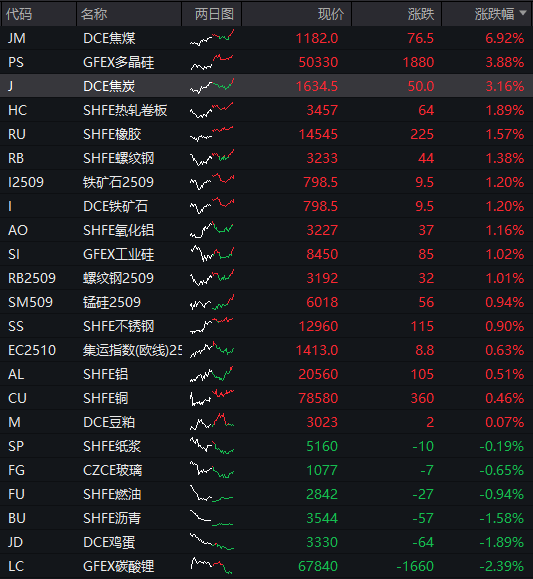This screenshot has height=579, width=533.
Task: Open the I2509 铁矿石2509 contract
Action: 266,182
